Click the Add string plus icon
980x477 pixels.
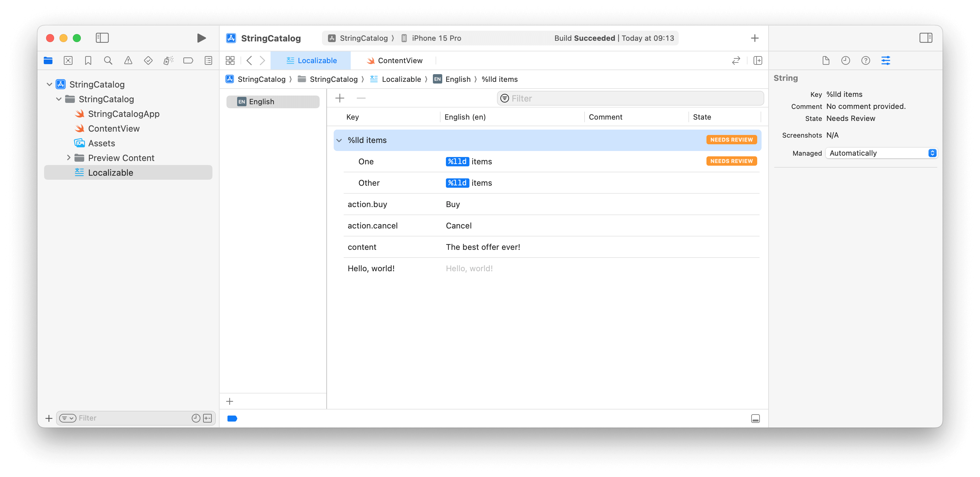click(x=340, y=98)
